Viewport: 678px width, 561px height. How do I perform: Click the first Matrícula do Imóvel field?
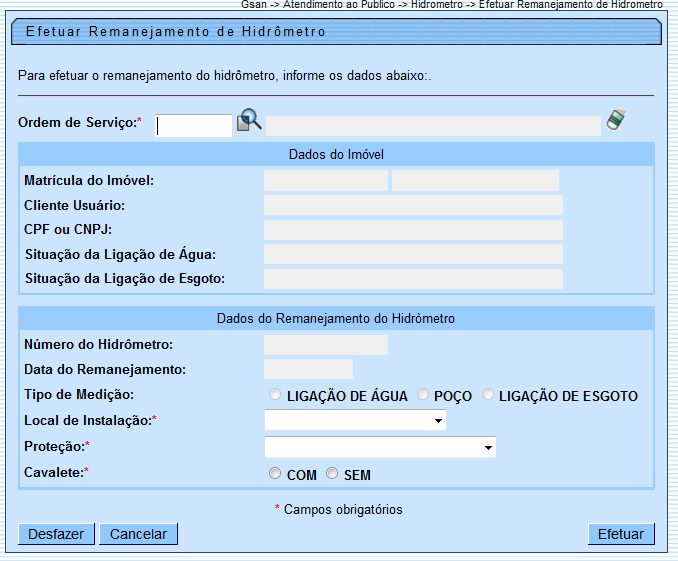click(x=325, y=181)
